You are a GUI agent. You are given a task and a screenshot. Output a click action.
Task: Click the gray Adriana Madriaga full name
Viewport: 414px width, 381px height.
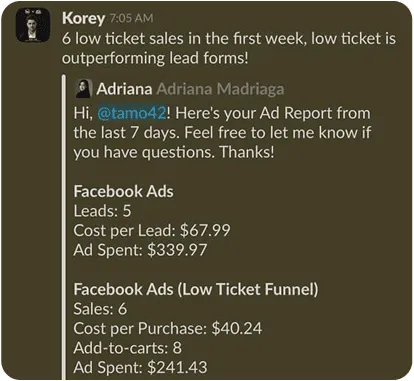221,89
